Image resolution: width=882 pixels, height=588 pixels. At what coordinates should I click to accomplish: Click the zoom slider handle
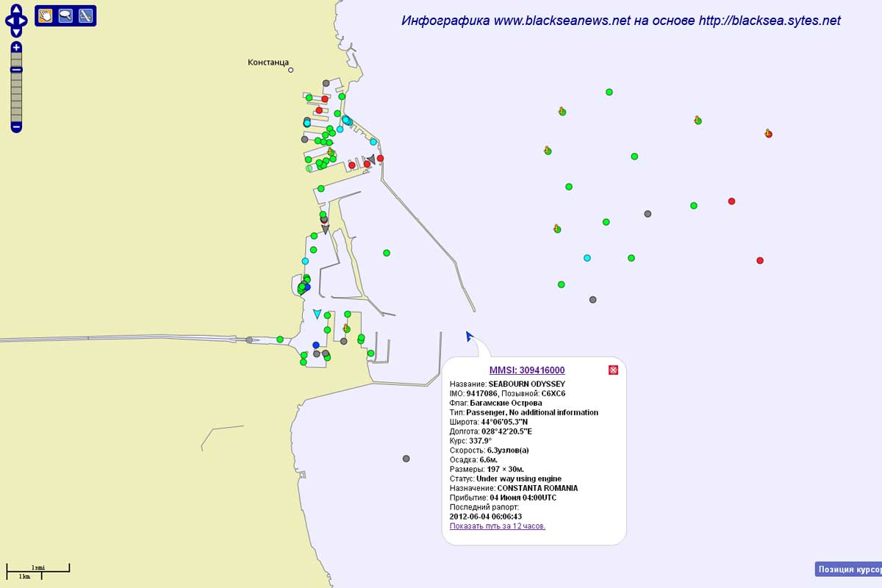16,70
